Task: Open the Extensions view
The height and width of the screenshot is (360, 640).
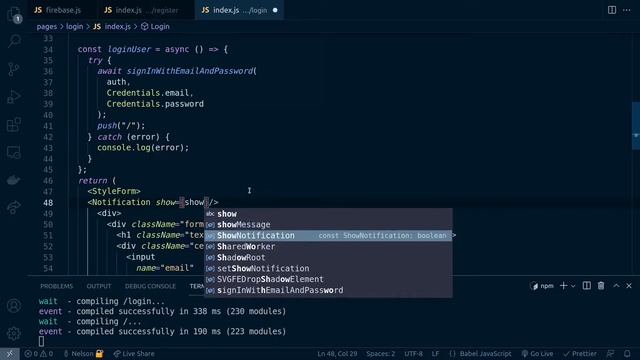Action: tap(14, 124)
